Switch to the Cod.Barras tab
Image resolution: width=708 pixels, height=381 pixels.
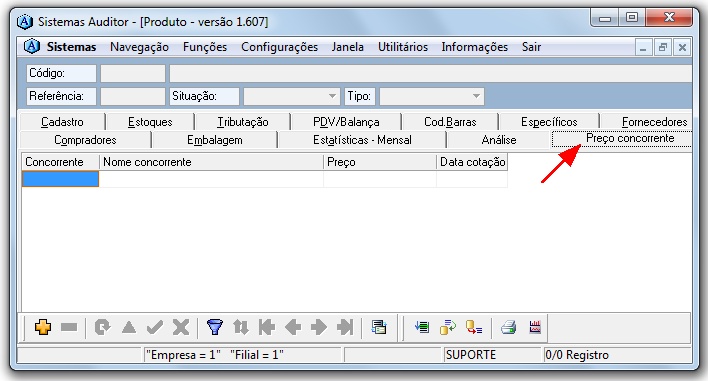(450, 122)
